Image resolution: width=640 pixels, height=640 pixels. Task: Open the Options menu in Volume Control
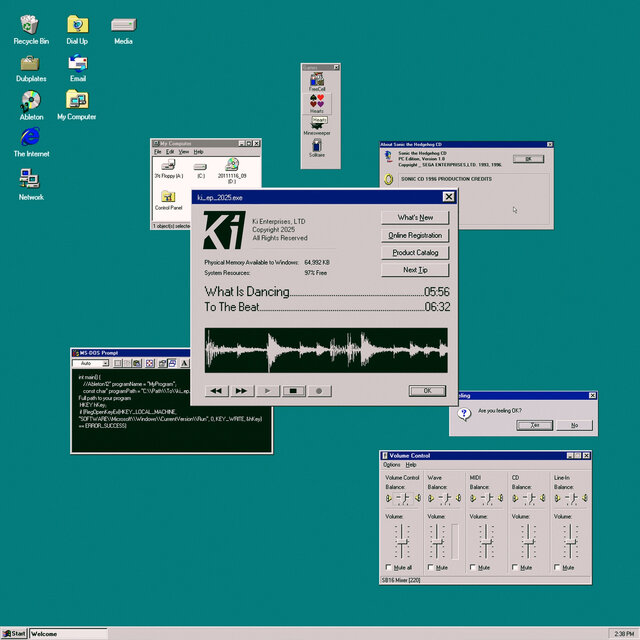coord(391,464)
